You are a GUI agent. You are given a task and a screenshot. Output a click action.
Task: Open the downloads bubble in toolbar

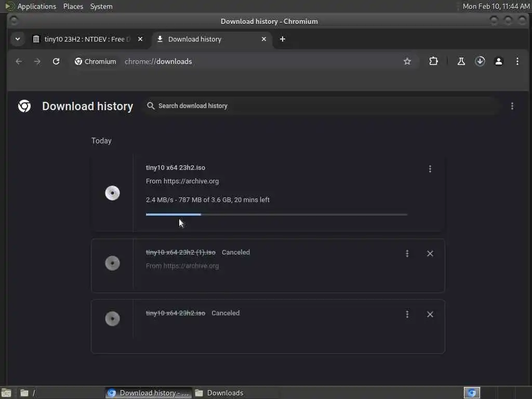pos(480,61)
